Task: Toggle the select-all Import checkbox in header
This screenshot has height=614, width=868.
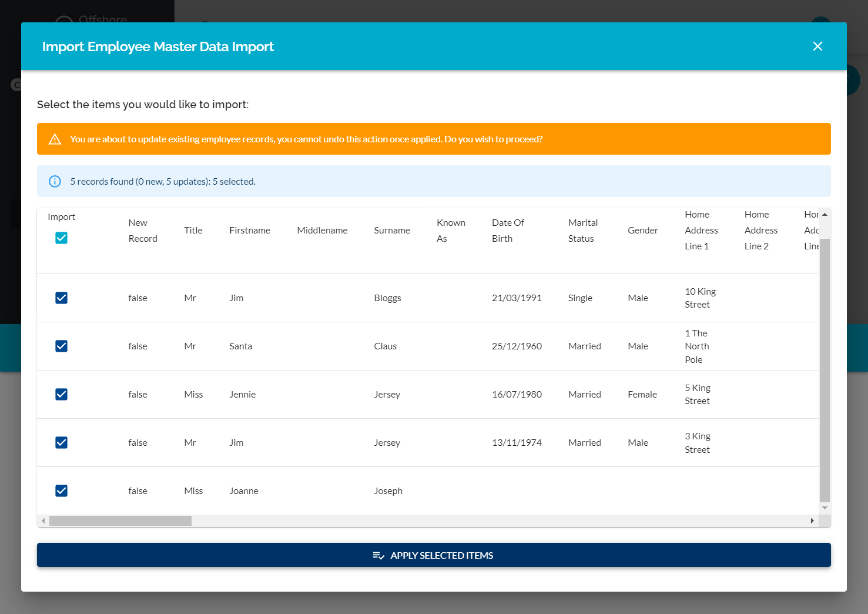Action: tap(61, 238)
